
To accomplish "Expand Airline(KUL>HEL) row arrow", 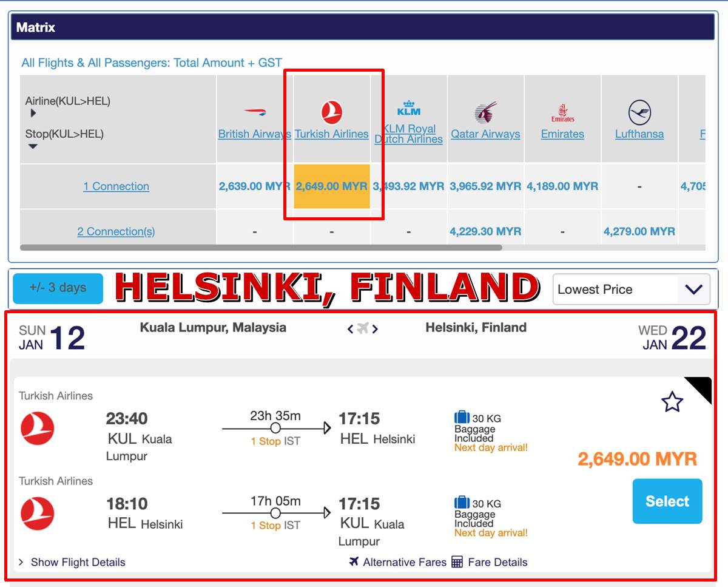I will click(x=33, y=114).
